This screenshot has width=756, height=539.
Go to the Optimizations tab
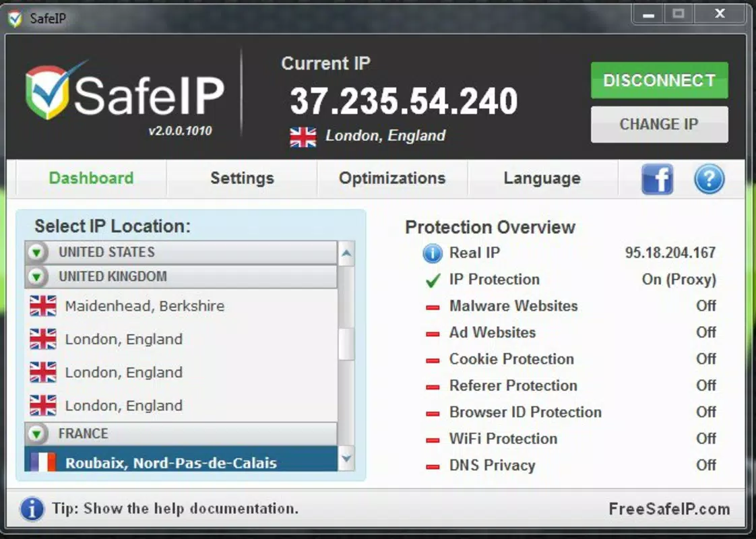(x=392, y=179)
